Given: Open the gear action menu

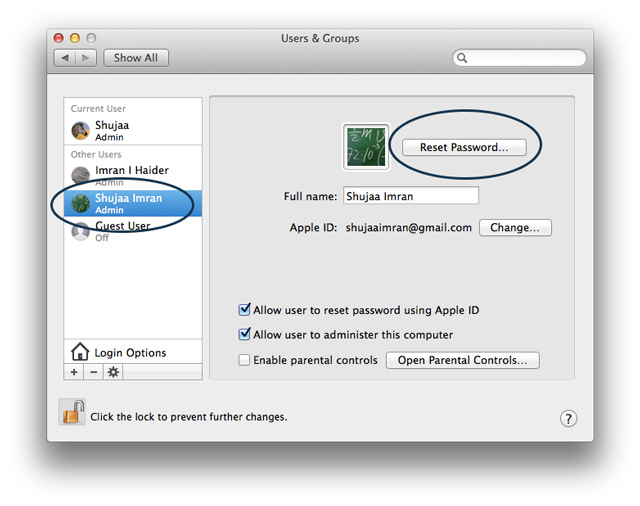Looking at the screenshot, I should click(113, 372).
